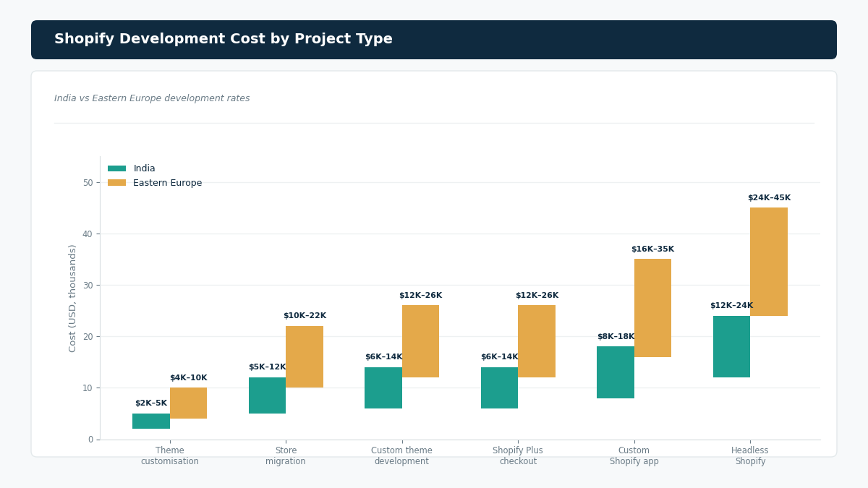Click the 30 tick on the y-axis
868x488 pixels.
pos(88,285)
